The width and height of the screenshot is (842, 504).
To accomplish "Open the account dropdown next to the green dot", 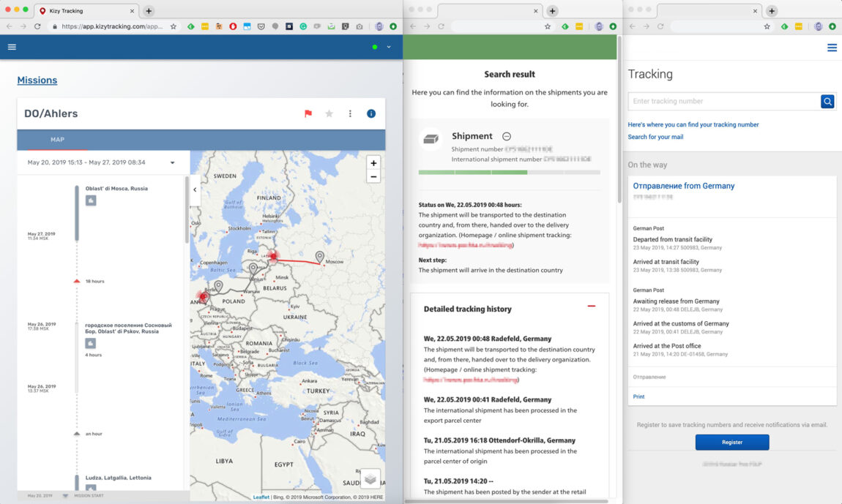I will pyautogui.click(x=389, y=48).
